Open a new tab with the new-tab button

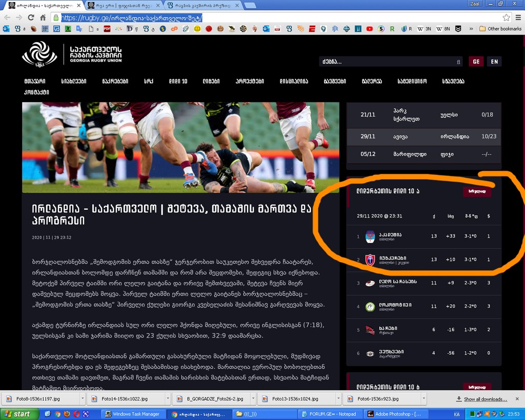point(250,5)
